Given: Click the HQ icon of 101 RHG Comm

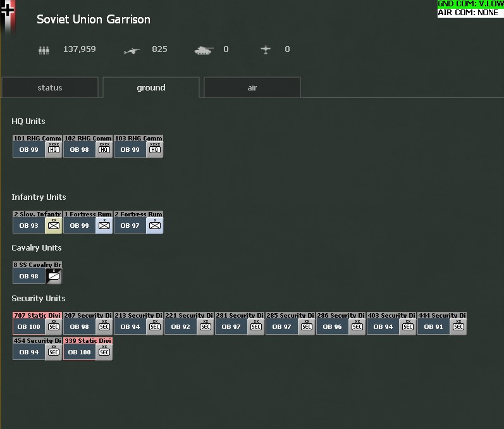Looking at the screenshot, I should coord(54,149).
